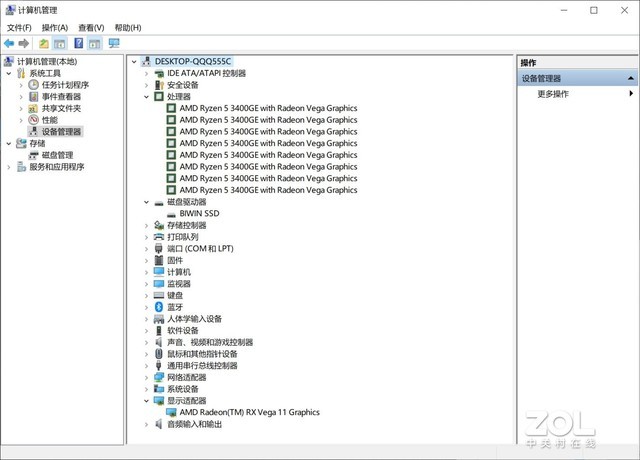Close the 计算机管理 window
The width and height of the screenshot is (640, 460).
624,10
